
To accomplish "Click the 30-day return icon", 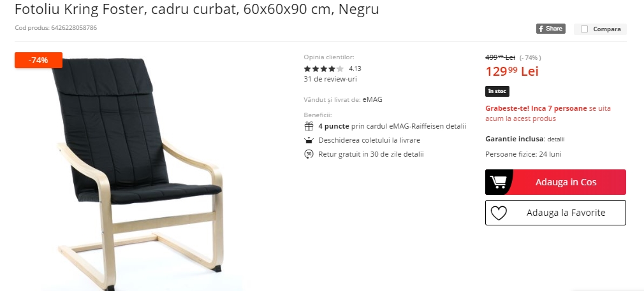I will point(309,154).
